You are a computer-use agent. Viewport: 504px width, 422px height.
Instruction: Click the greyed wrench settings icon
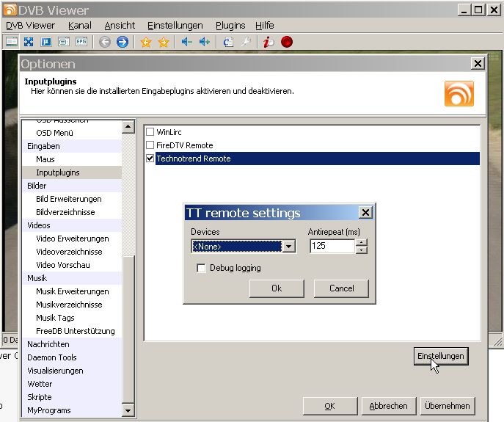pos(246,42)
